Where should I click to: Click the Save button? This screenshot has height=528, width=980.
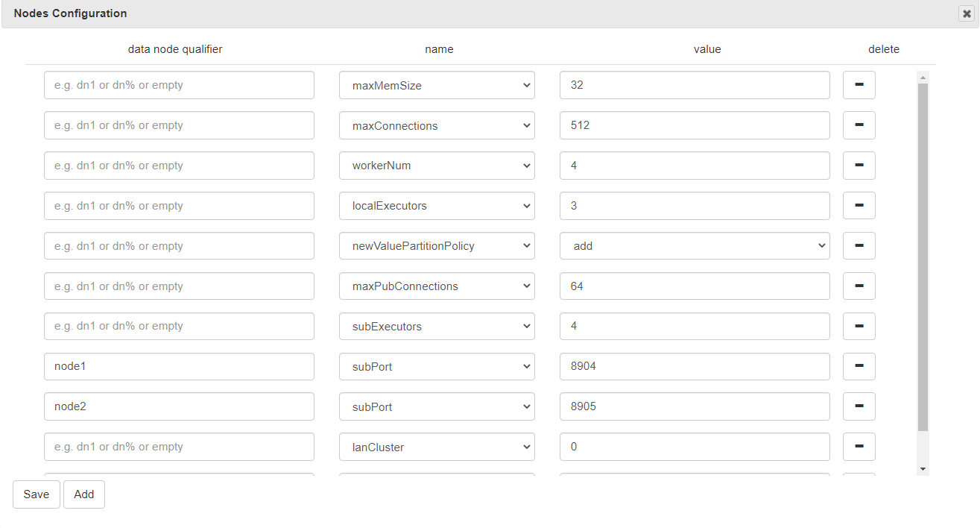(x=36, y=494)
